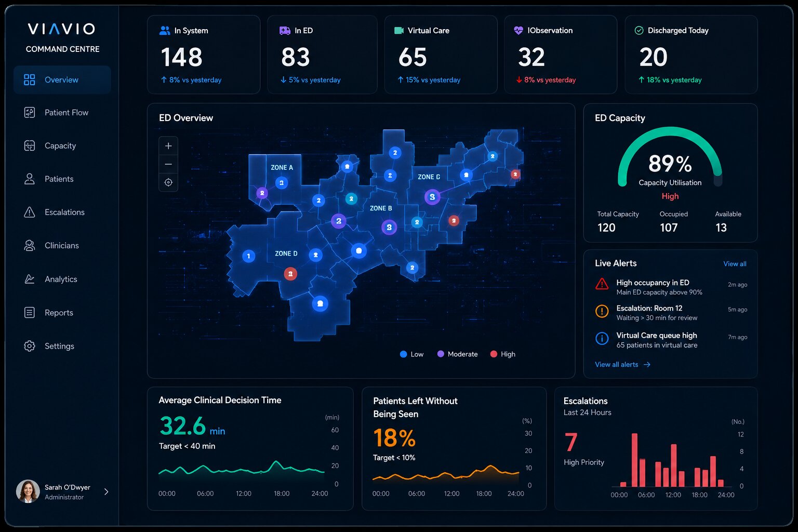Click the ZONE D map label
This screenshot has width=798, height=532.
click(x=286, y=254)
